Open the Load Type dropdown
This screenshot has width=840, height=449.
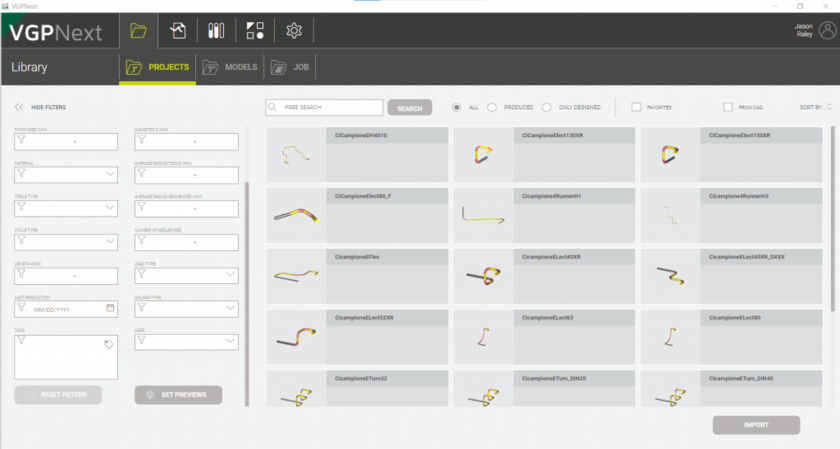(230, 276)
